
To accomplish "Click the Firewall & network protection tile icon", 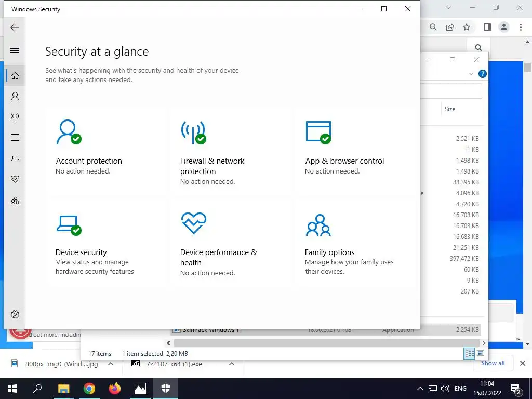I will [194, 132].
